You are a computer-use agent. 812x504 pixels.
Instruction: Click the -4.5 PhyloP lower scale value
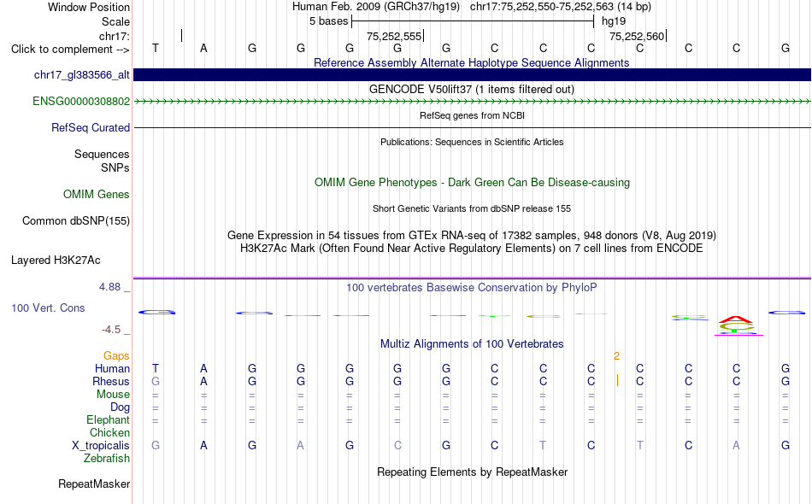coord(111,330)
